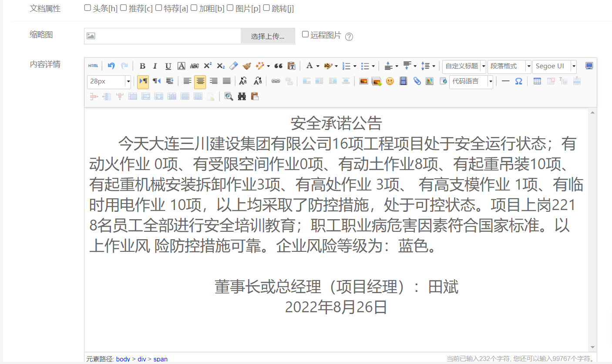Screen dimensions: 612x364
Task: Apply subscript formatting
Action: [x=221, y=66]
